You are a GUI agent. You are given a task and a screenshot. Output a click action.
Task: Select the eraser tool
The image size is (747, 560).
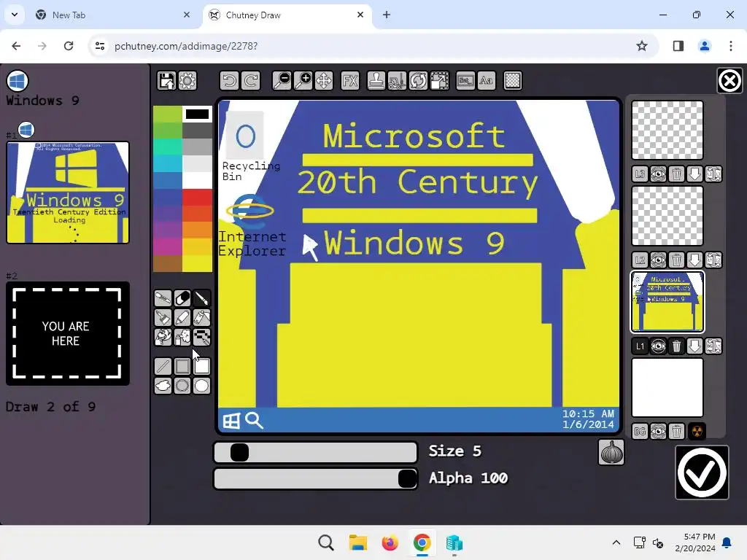(182, 298)
